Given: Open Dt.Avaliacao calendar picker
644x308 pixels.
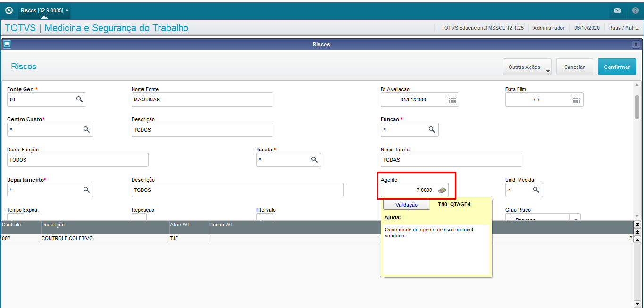Looking at the screenshot, I should 452,100.
